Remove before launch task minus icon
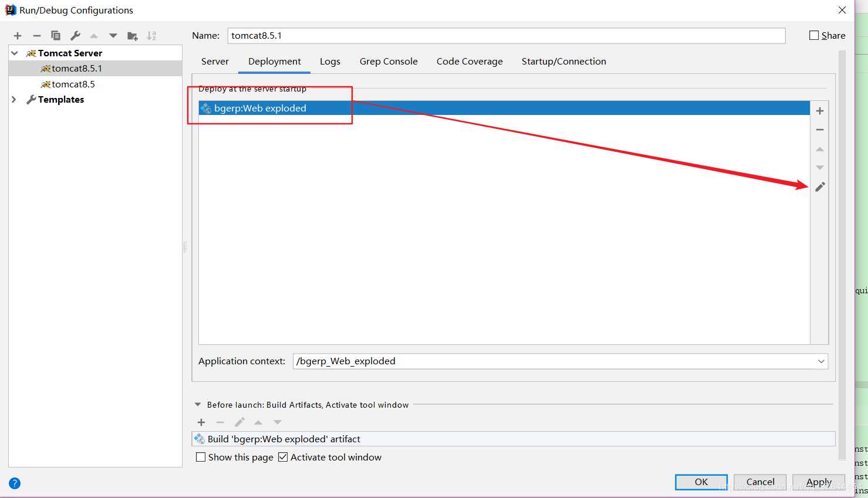The height and width of the screenshot is (498, 868). coord(220,422)
